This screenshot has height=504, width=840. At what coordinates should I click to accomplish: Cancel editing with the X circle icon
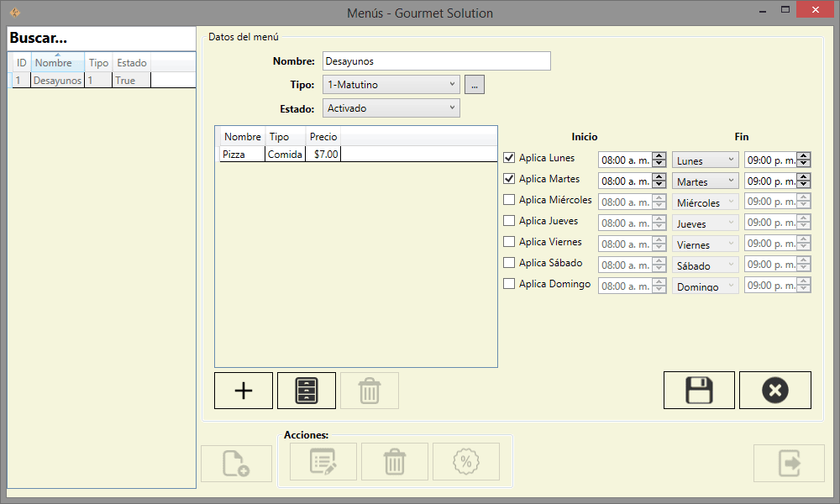pos(774,391)
